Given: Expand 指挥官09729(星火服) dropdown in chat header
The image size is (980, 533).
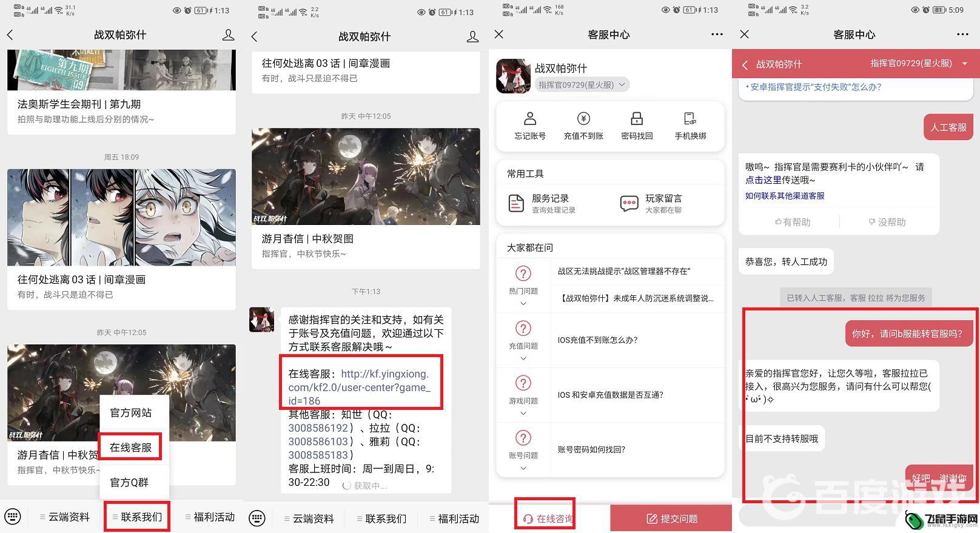Looking at the screenshot, I should pos(919,63).
